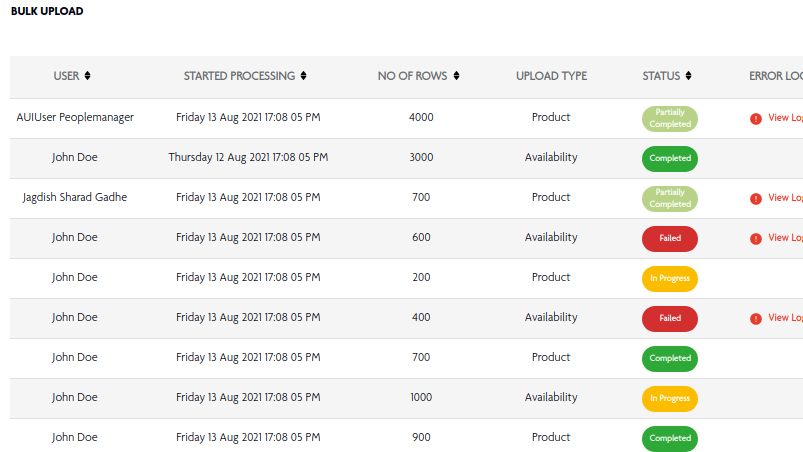
Task: Click the 200 rows count cell
Action: click(x=421, y=277)
